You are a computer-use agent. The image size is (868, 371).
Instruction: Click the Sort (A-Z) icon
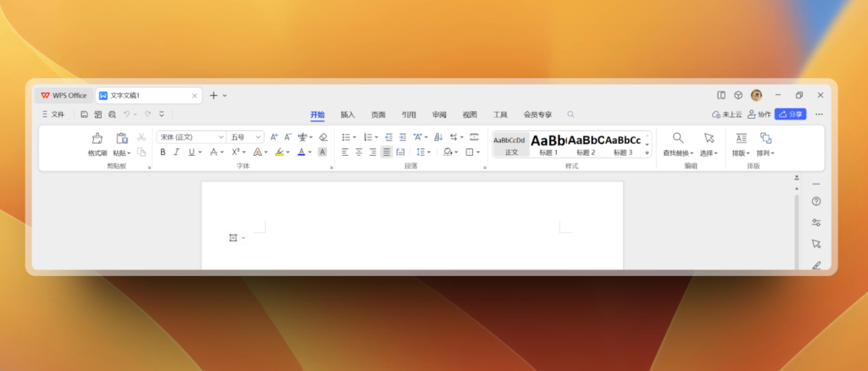click(438, 137)
